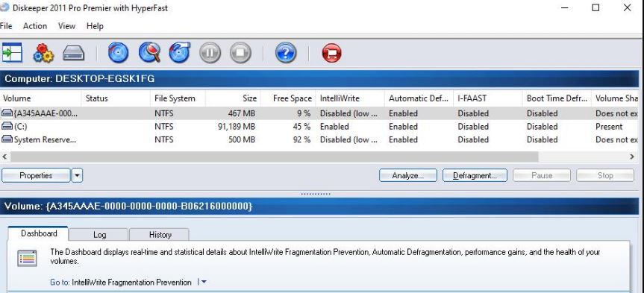This screenshot has width=644, height=293.
Task: Open Diskeeper configuration gears icon
Action: tap(43, 53)
